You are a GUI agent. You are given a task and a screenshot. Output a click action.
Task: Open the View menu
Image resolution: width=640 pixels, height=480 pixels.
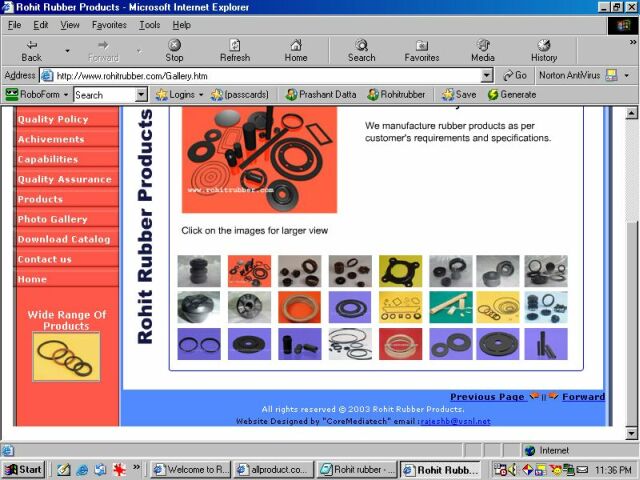coord(70,25)
